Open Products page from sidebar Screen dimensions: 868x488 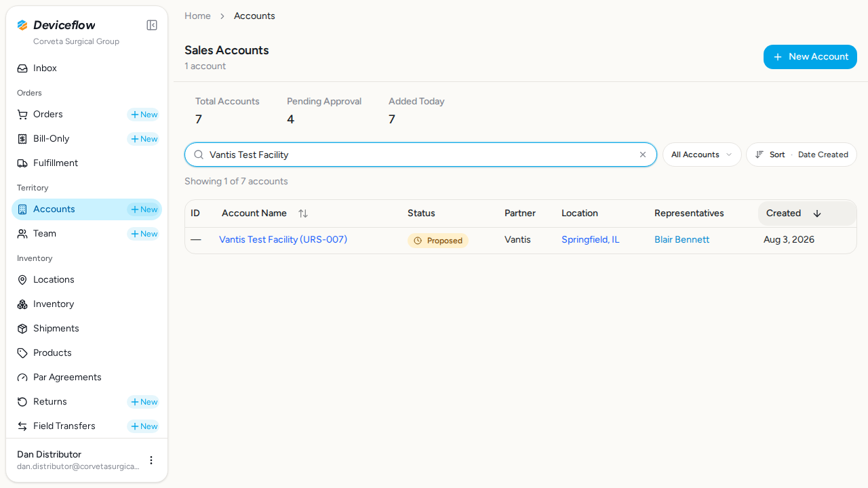[87, 353]
